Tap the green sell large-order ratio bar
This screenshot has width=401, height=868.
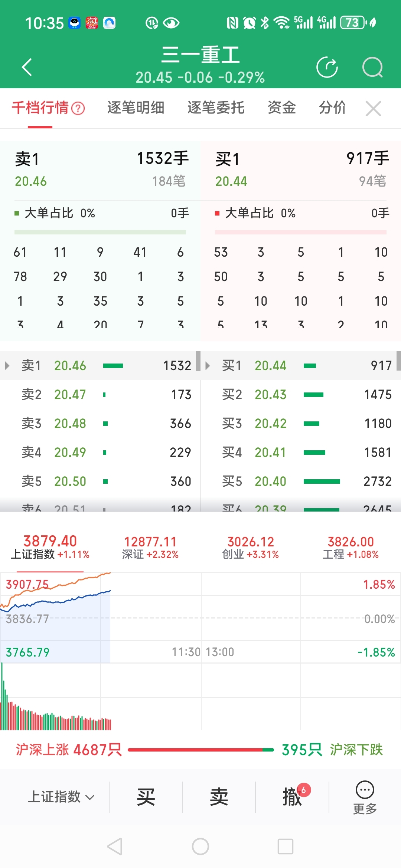click(x=100, y=232)
